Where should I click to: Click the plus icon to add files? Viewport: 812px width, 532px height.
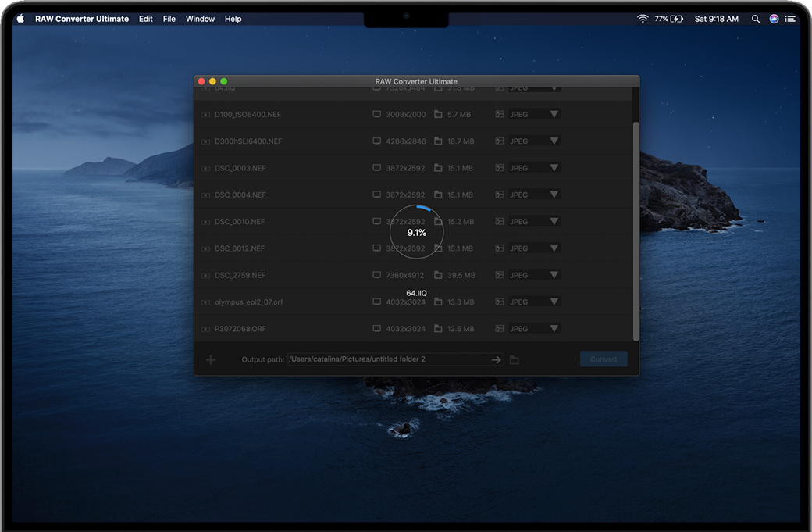211,360
